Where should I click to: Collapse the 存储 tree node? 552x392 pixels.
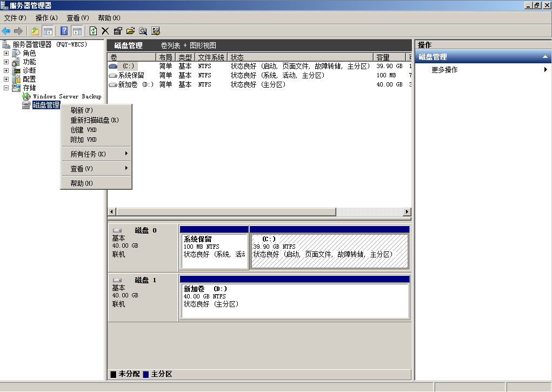click(x=6, y=88)
